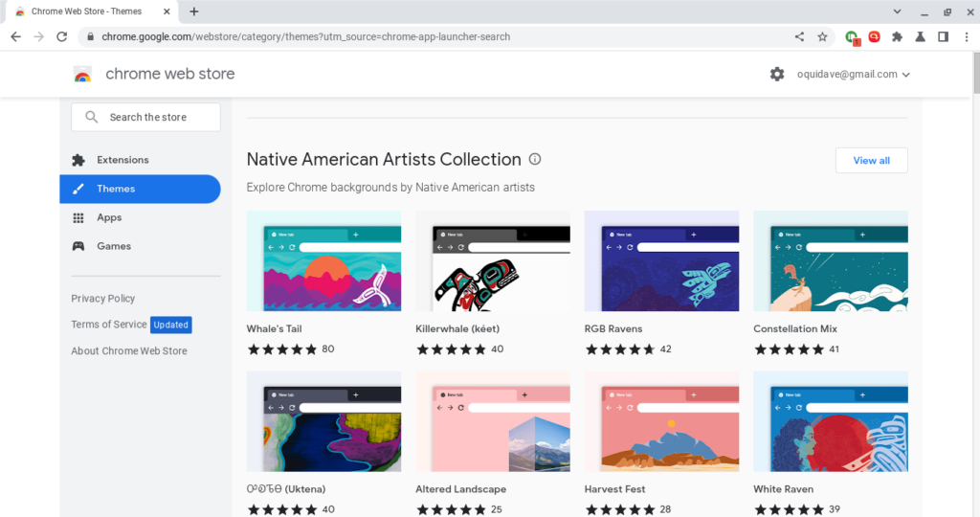The image size is (980, 517).
Task: Click the Whale's Tail star rating
Action: point(282,349)
